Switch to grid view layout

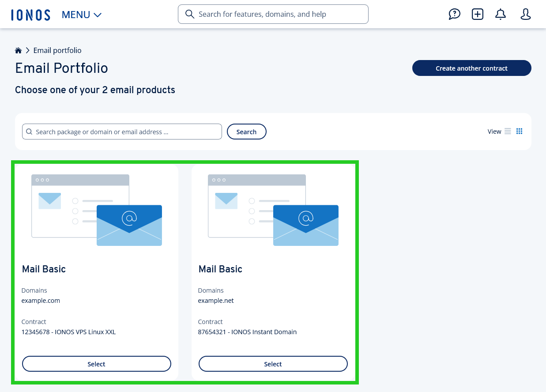(519, 131)
